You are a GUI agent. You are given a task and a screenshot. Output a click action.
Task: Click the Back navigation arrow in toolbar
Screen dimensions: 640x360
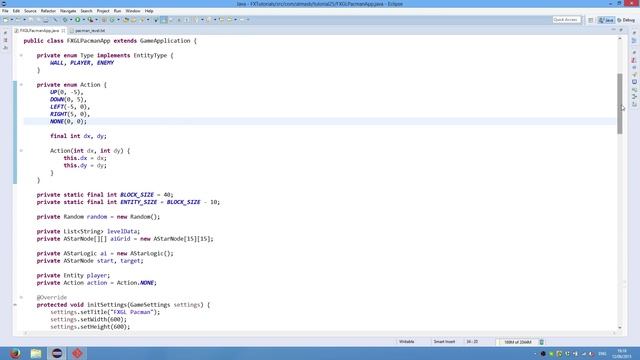230,20
